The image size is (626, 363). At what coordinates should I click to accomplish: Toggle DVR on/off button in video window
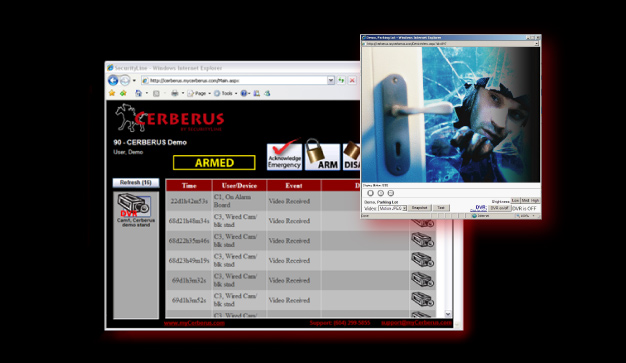(499, 208)
